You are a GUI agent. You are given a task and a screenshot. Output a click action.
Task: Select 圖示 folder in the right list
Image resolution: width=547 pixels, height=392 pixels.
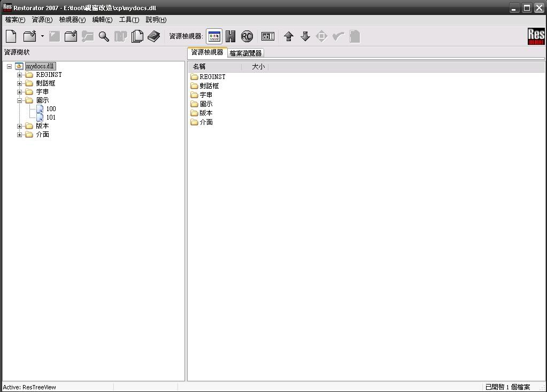[202, 104]
